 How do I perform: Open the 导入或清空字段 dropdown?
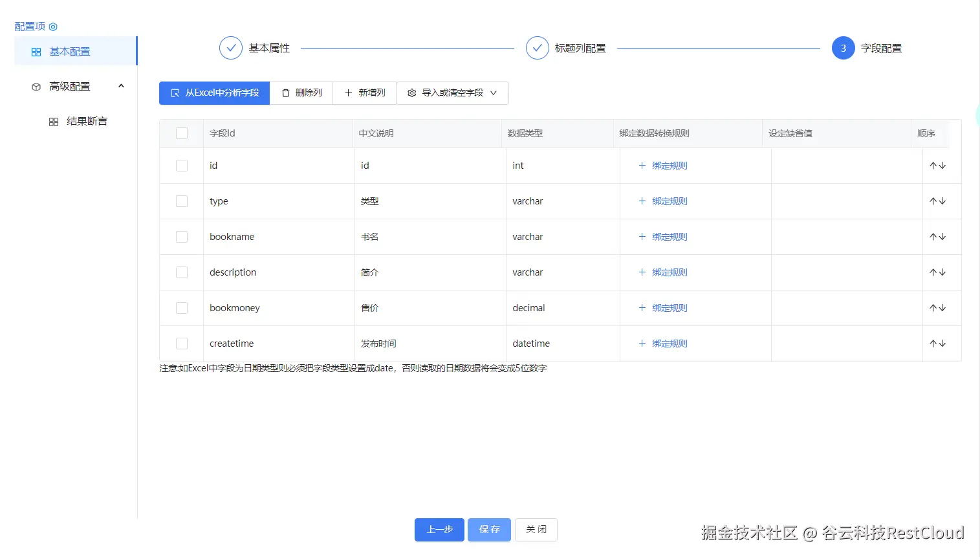[x=493, y=93]
